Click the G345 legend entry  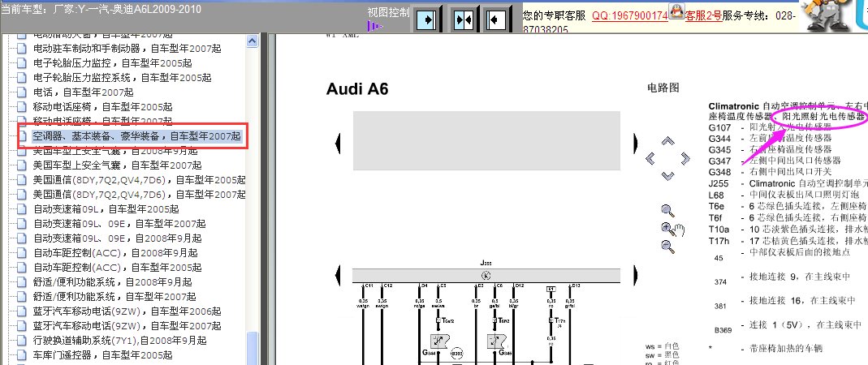point(770,149)
